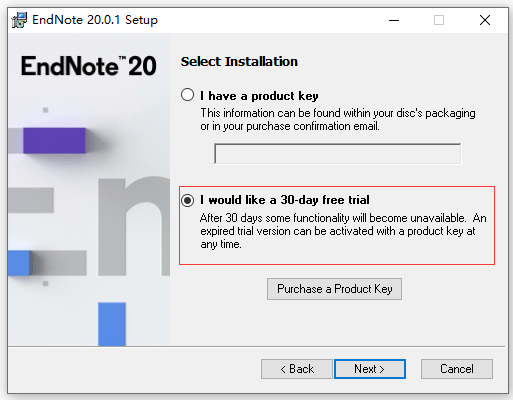
Task: Select the 30-day free trial radio button
Action: click(x=187, y=200)
